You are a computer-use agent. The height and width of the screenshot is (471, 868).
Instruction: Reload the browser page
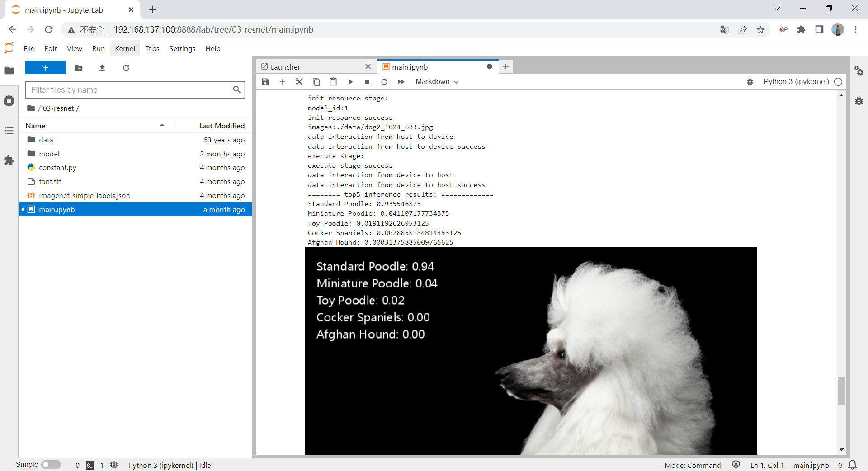point(49,29)
